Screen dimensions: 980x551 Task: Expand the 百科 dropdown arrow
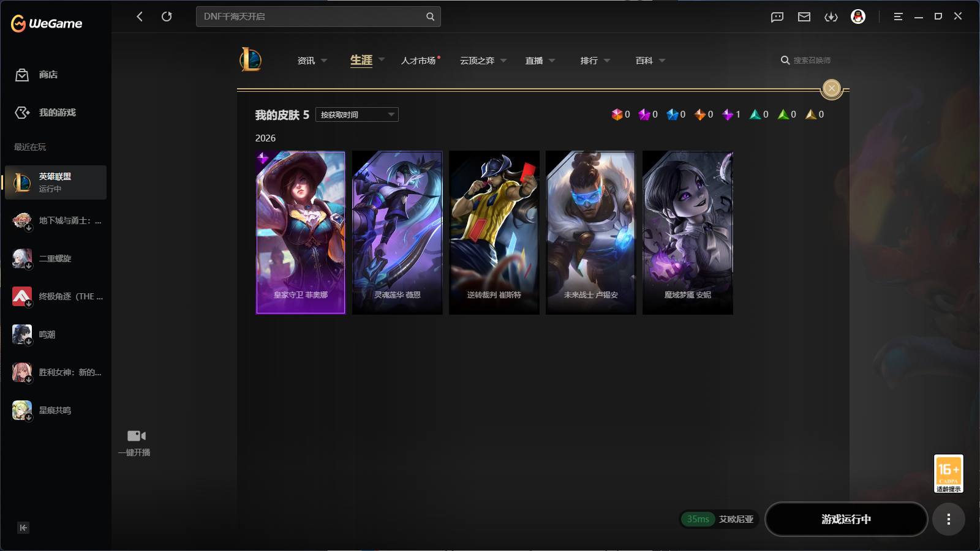point(662,61)
